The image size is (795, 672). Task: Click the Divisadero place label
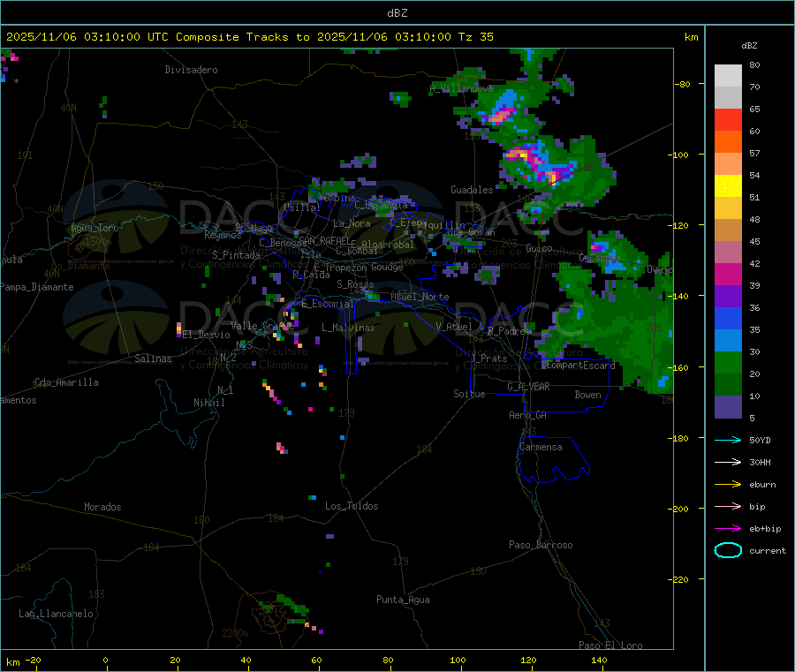[191, 70]
